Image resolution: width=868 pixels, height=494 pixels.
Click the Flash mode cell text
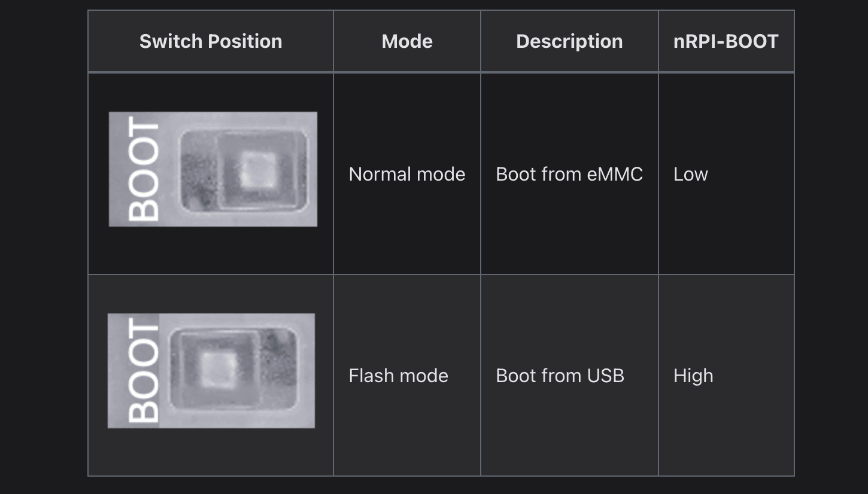[x=399, y=376]
